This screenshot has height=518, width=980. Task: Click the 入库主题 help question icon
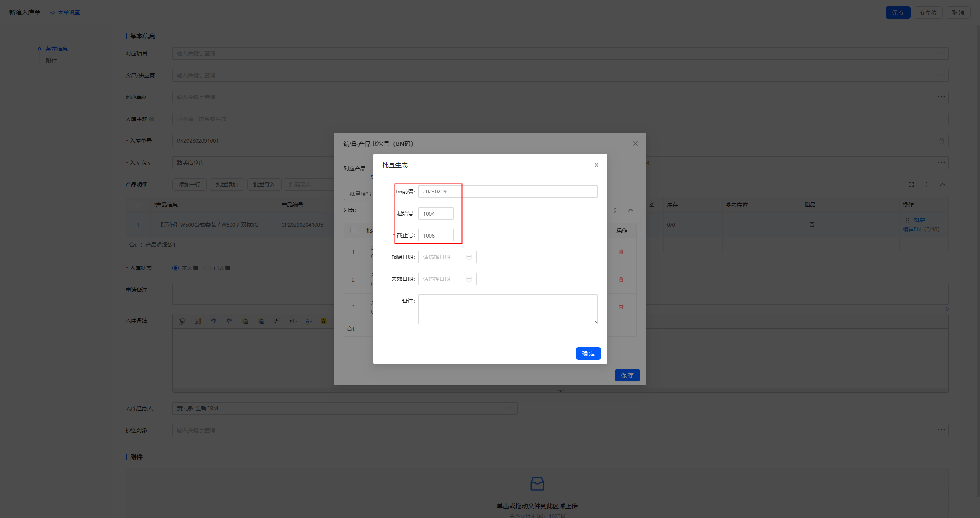152,119
